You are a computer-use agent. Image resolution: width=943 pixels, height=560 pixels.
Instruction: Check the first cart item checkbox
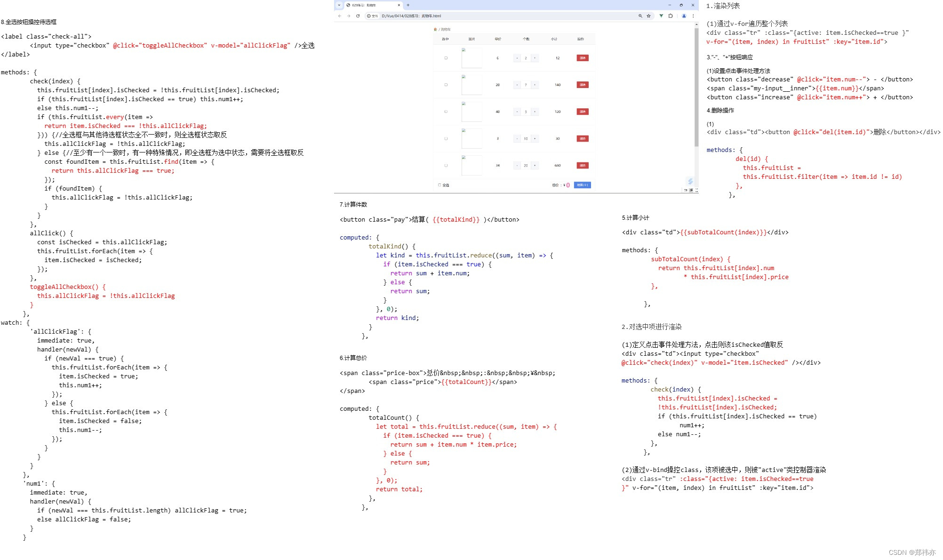446,58
